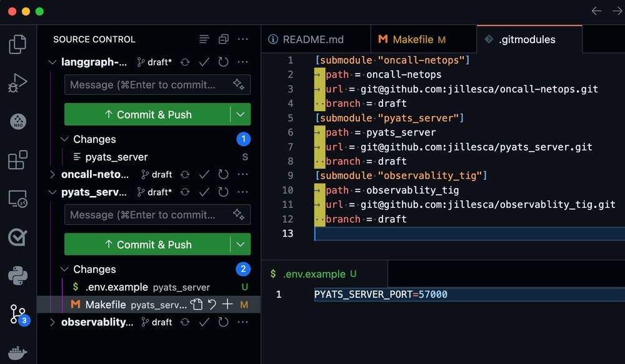Image resolution: width=625 pixels, height=364 pixels.
Task: Open Run and Debug view
Action: (17, 83)
